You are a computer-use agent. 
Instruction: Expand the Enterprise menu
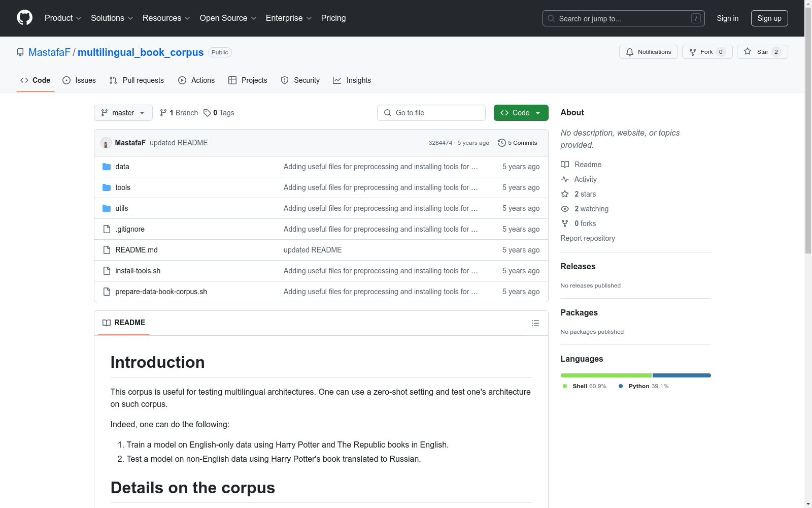click(289, 18)
